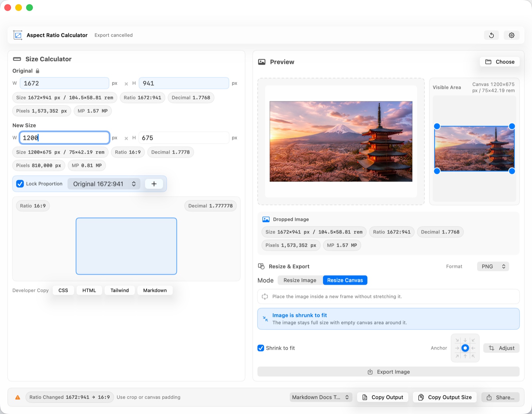Set anchor to middle-right left arrow

click(x=473, y=348)
